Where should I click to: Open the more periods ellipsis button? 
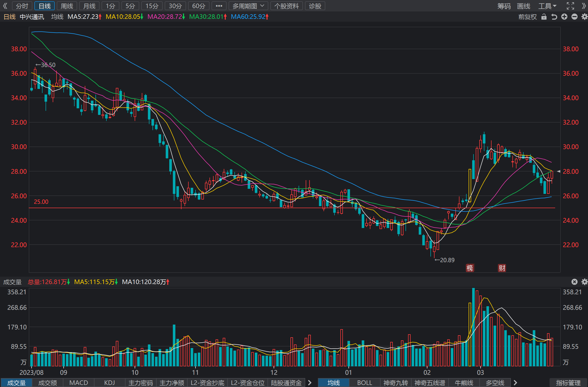(219, 6)
